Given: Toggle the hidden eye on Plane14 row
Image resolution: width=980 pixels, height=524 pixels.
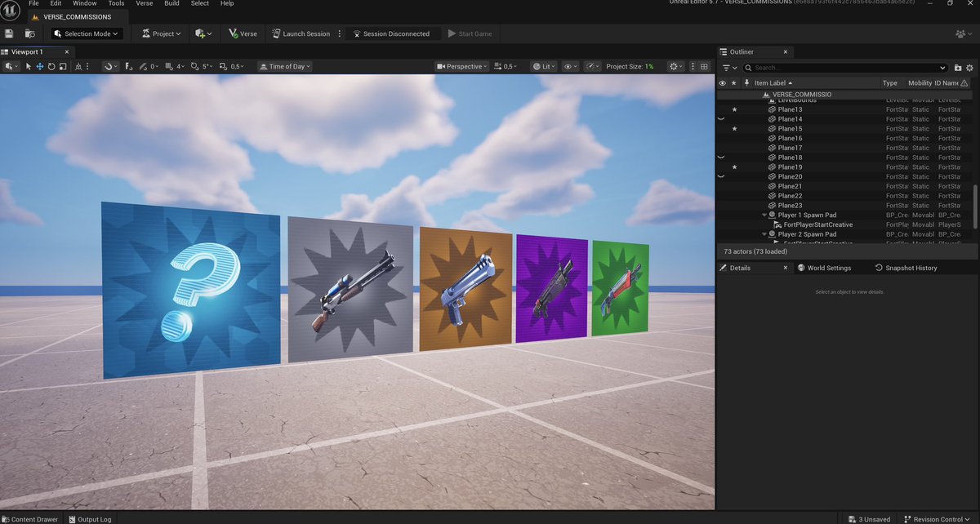Looking at the screenshot, I should coord(721,119).
